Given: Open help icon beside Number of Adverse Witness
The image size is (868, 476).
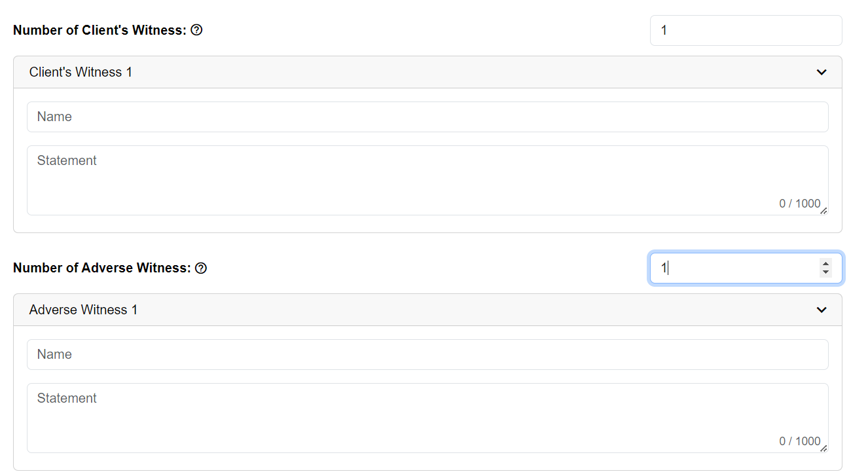Looking at the screenshot, I should (x=201, y=268).
